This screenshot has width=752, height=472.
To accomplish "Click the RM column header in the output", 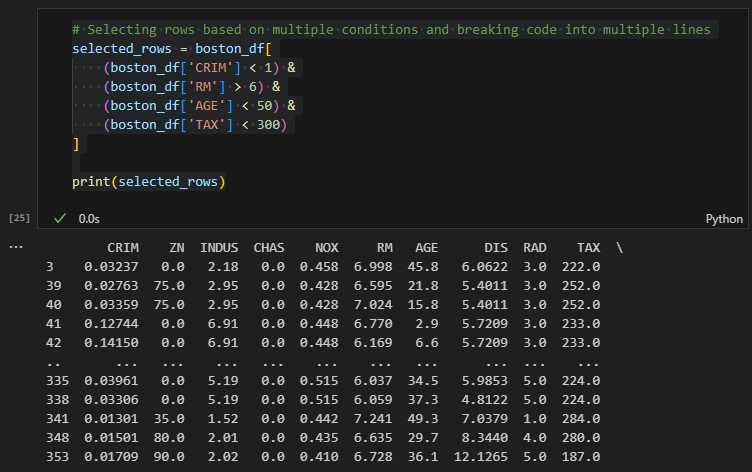I will [x=385, y=248].
